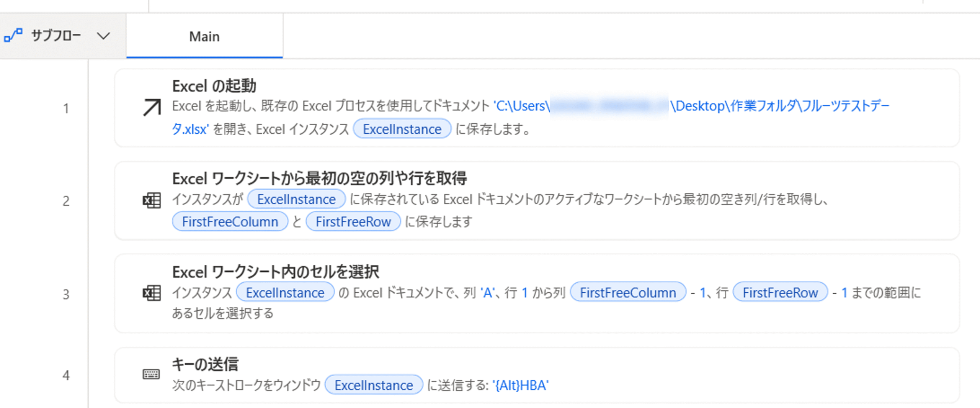The image size is (980, 408).
Task: Select the キーの送信 action
Action: click(x=537, y=375)
